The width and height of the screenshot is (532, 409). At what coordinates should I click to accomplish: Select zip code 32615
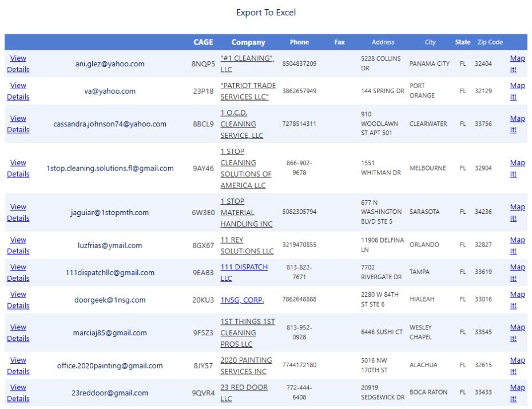[483, 365]
